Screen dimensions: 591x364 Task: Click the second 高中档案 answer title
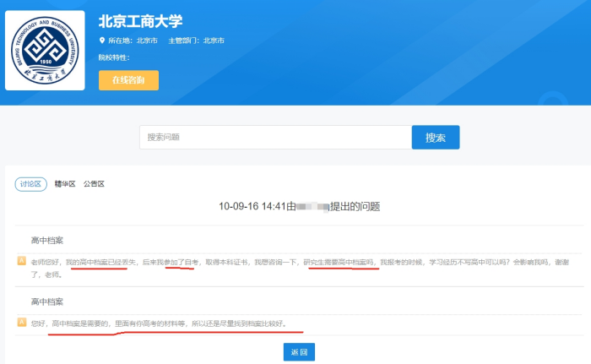(x=47, y=302)
